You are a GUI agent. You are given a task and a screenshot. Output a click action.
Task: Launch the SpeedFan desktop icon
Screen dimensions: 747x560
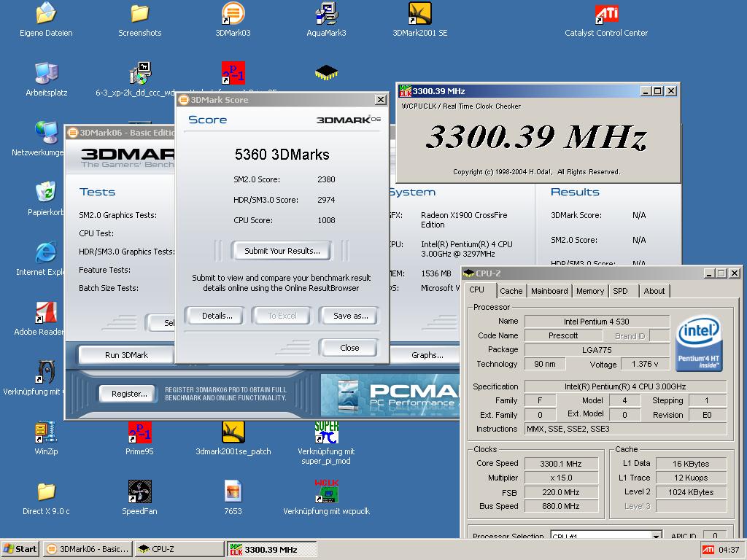click(139, 491)
